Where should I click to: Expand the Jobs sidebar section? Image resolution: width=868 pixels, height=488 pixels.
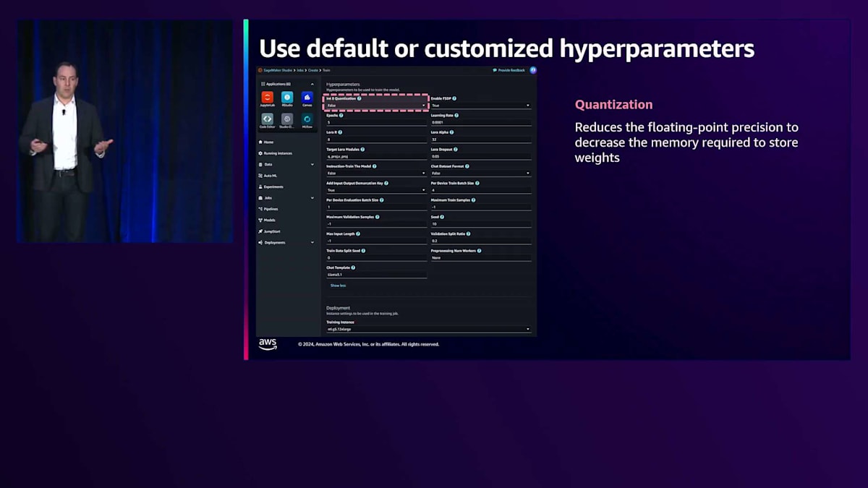point(312,198)
